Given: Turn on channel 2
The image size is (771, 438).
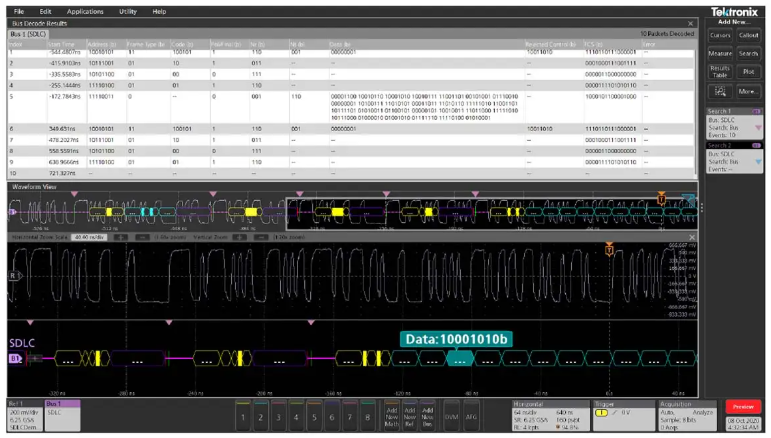Looking at the screenshot, I should coord(261,417).
